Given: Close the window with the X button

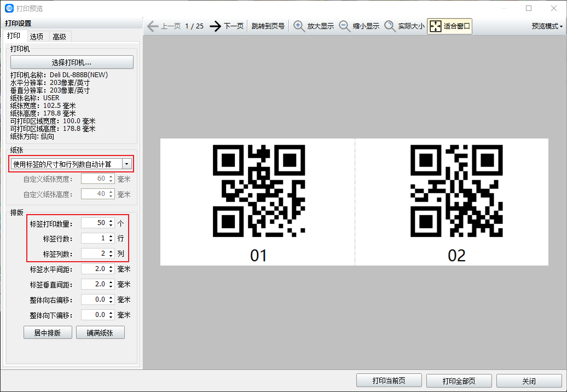Looking at the screenshot, I should coord(554,8).
